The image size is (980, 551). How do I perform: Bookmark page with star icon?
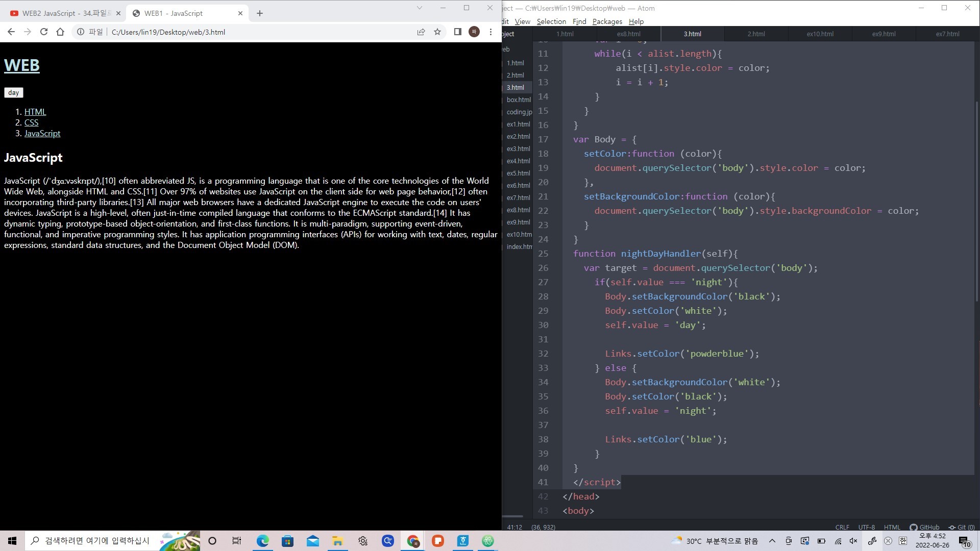(437, 32)
